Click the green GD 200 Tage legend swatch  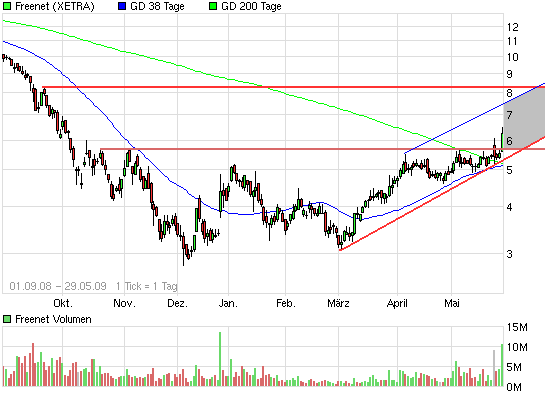[x=213, y=6]
